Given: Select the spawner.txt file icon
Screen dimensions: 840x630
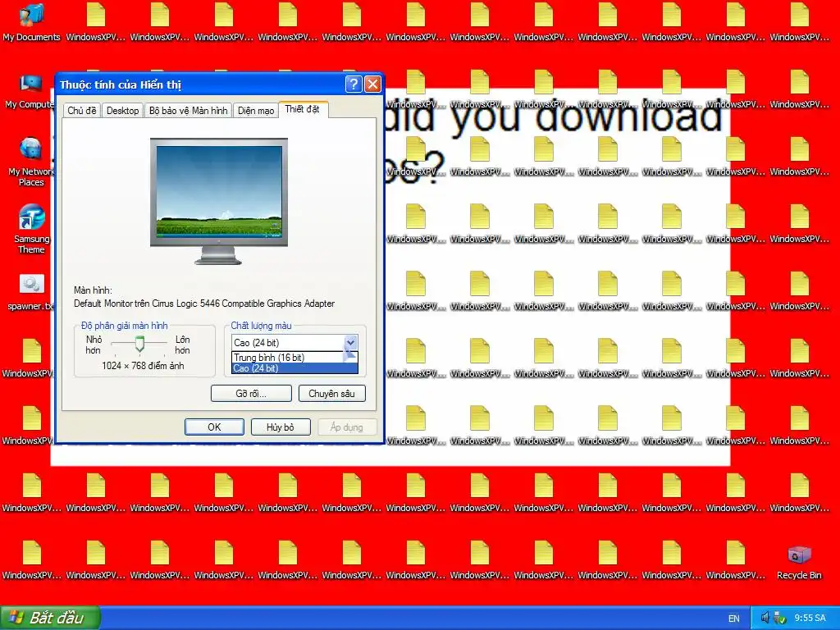Looking at the screenshot, I should 30,293.
